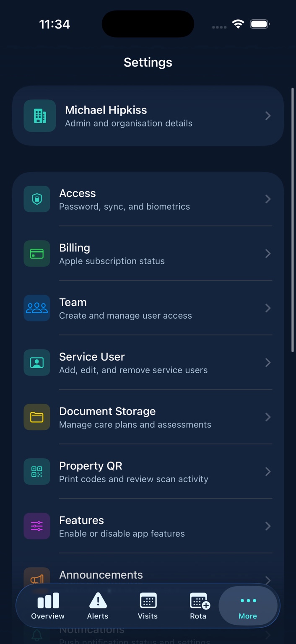Open the Billing settings title
This screenshot has height=644, width=296.
coord(75,248)
